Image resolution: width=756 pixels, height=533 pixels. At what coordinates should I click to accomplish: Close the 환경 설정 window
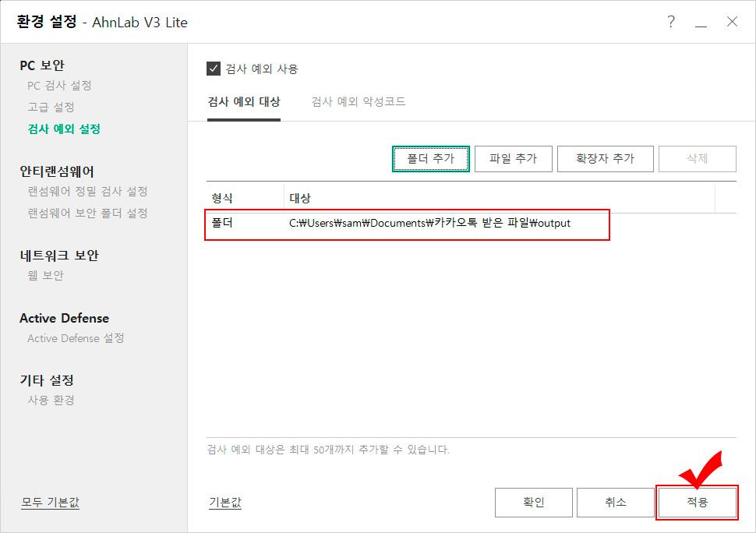(x=732, y=22)
